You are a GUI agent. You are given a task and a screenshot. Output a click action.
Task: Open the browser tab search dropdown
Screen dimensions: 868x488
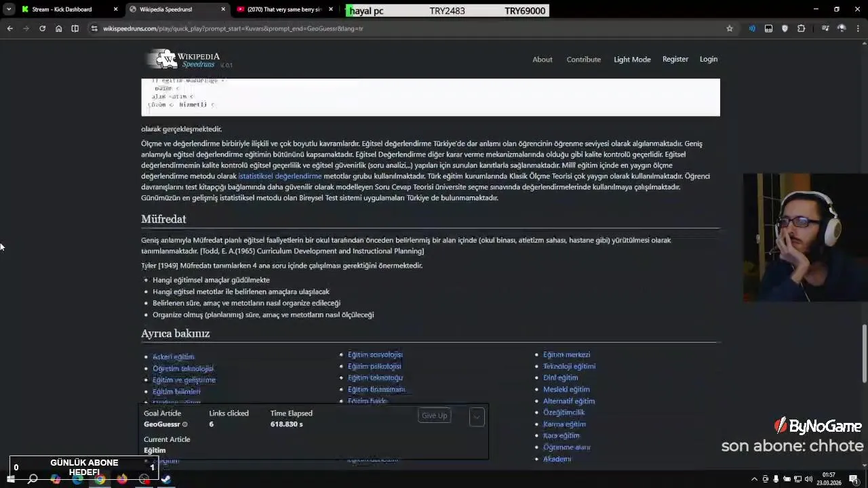9,9
